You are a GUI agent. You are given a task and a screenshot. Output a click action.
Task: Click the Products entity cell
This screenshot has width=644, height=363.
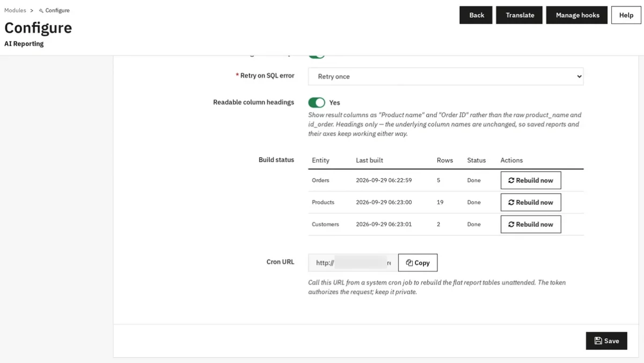tap(323, 202)
